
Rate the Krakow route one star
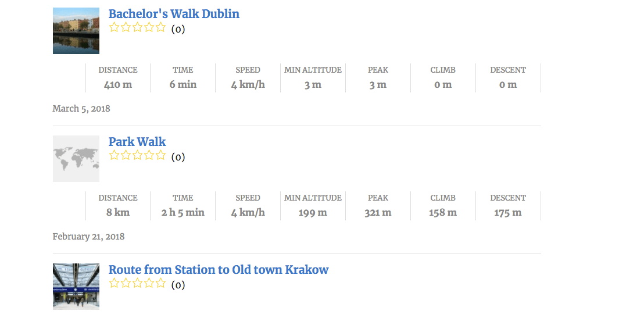click(x=115, y=283)
